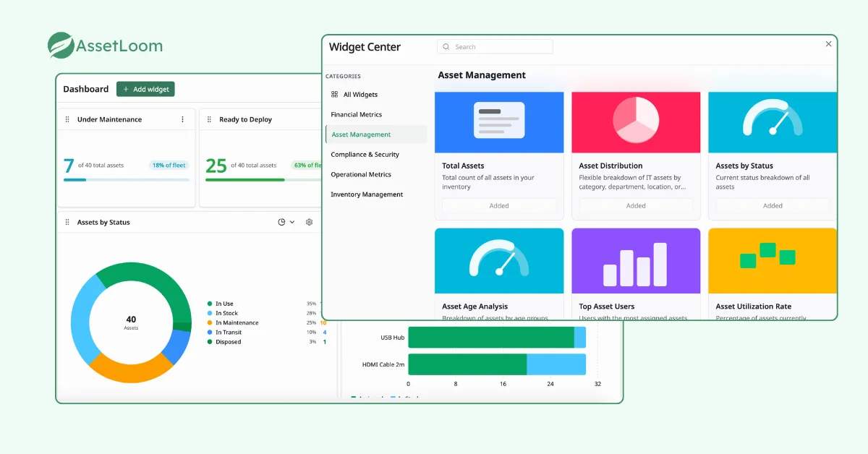The height and width of the screenshot is (454, 868).
Task: Click the Total Assets card title
Action: [x=463, y=166]
